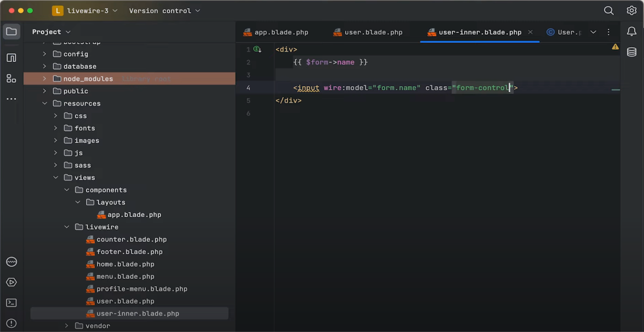The height and width of the screenshot is (332, 644).
Task: Open the Problems tool window icon
Action: (x=11, y=323)
